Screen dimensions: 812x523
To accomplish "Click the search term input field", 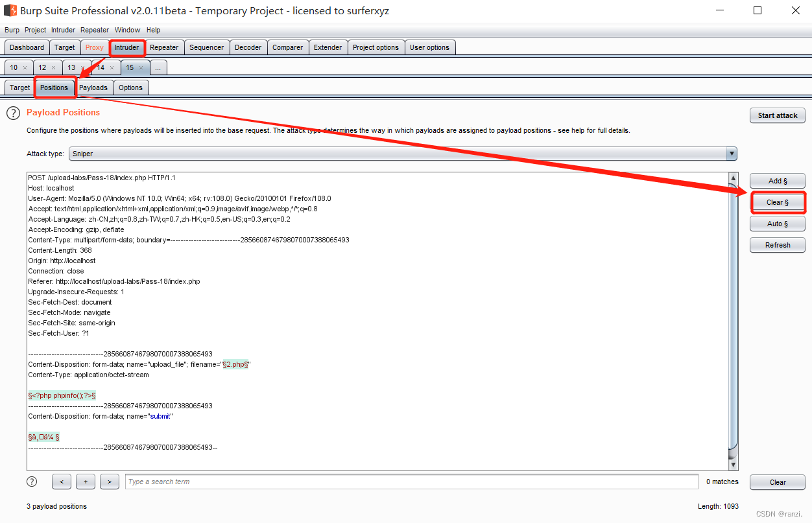I will (412, 482).
